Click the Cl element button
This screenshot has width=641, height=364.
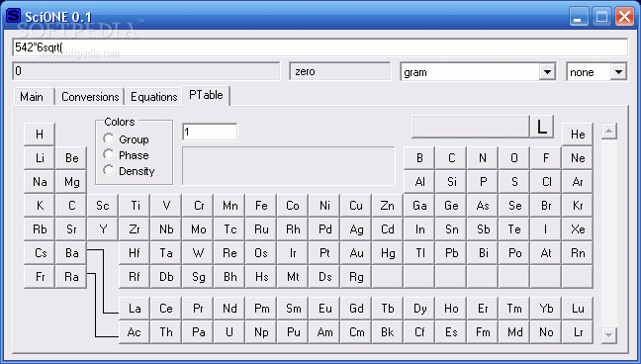click(x=546, y=182)
